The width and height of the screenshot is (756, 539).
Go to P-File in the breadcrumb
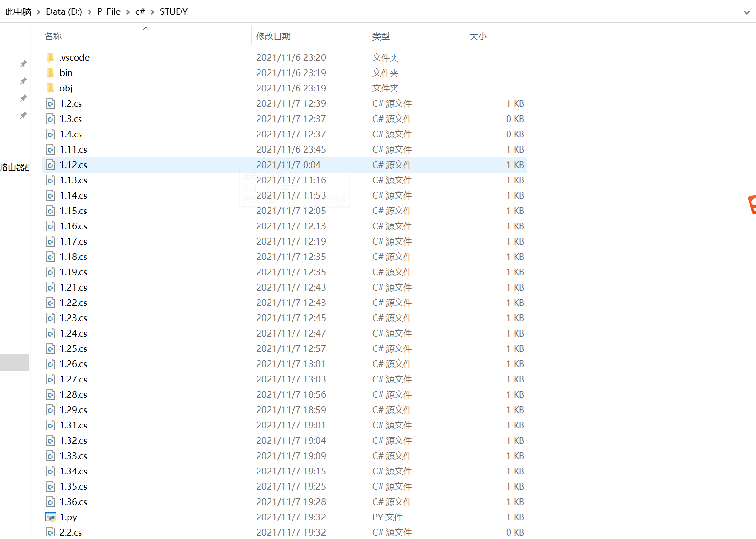pyautogui.click(x=109, y=11)
